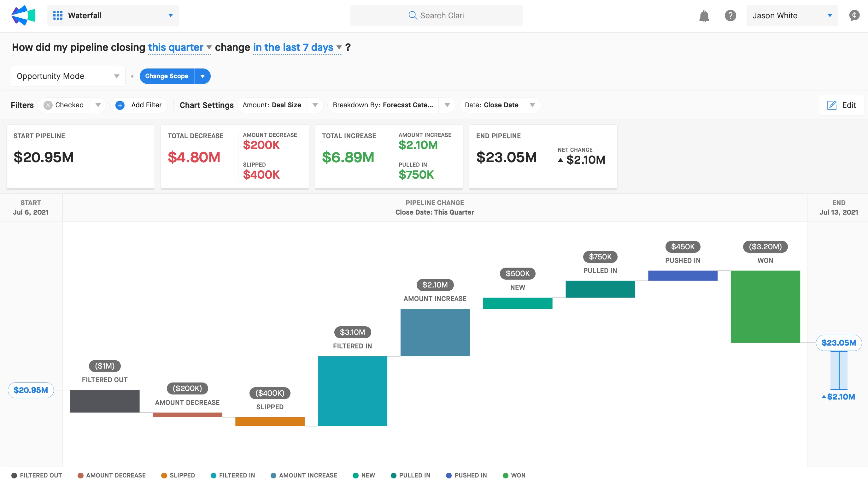
Task: Open the chat bubble icon at top right
Action: point(854,15)
